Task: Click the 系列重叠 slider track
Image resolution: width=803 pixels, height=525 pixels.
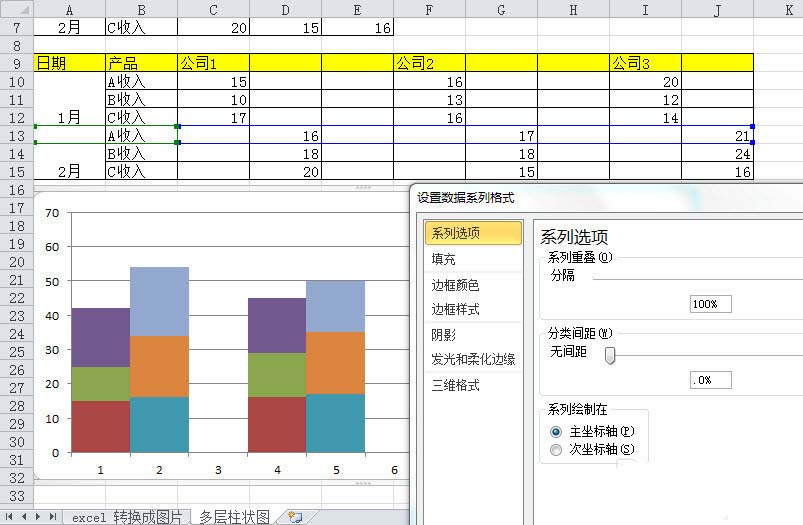Action: coord(698,280)
